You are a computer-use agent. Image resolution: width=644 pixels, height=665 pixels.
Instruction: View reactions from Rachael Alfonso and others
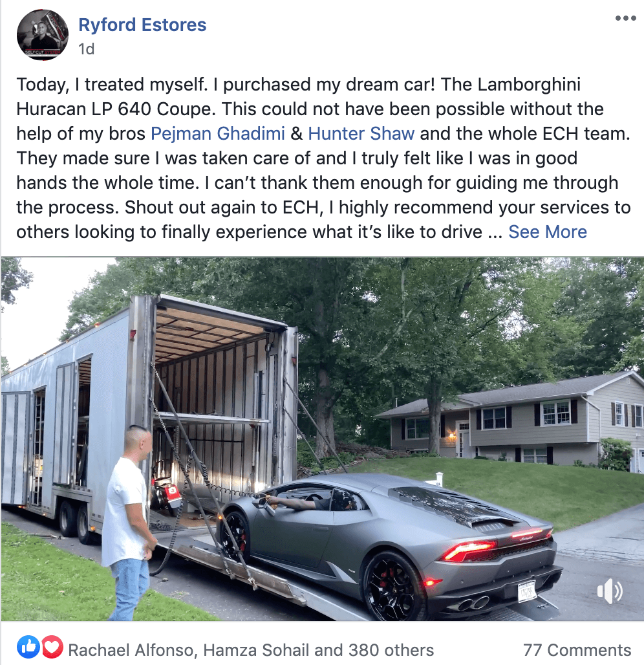pos(251,649)
